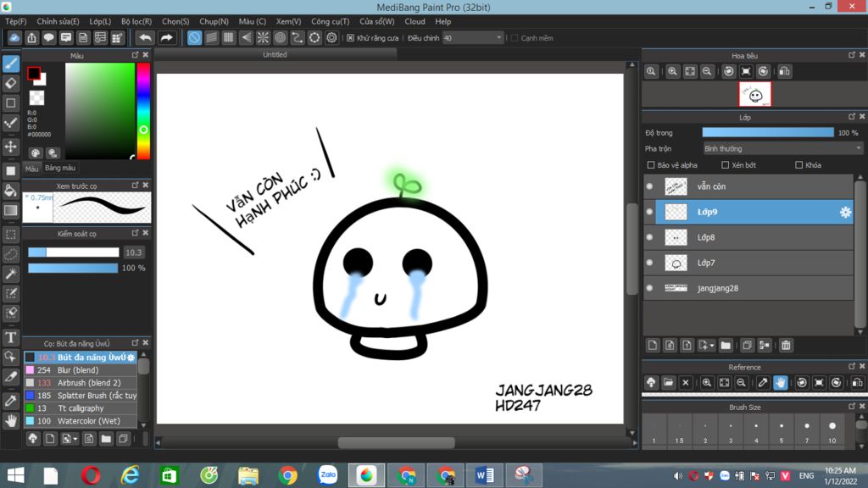Hide the jangjang28 layer
This screenshot has height=488, width=868.
[650, 288]
